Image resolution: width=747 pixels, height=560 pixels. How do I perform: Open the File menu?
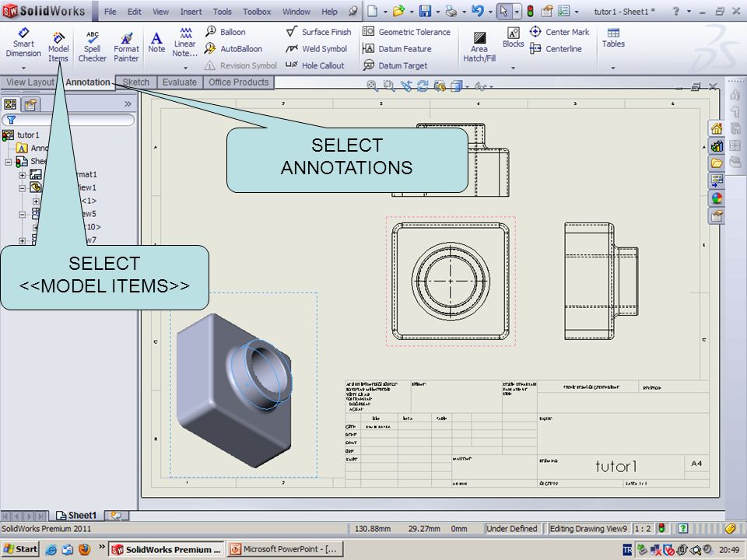pos(110,12)
